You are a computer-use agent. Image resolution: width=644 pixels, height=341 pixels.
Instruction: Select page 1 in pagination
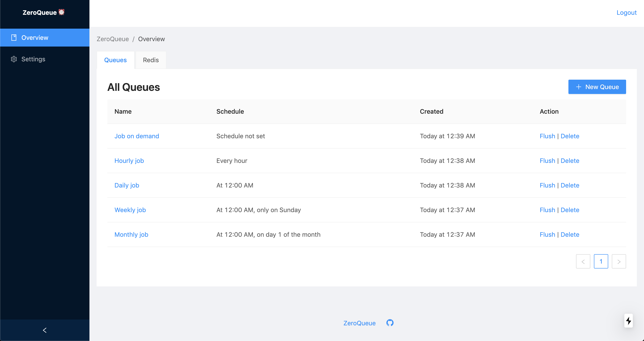click(600, 261)
